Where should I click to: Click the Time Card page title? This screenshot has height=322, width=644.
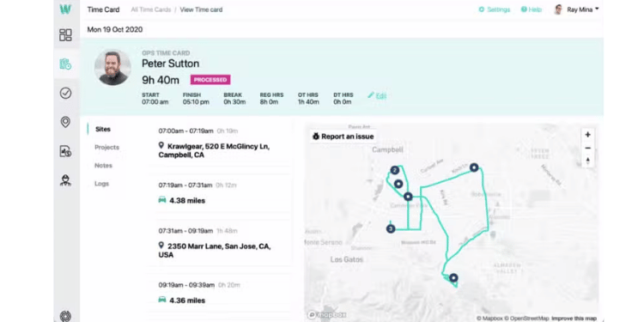pyautogui.click(x=104, y=9)
